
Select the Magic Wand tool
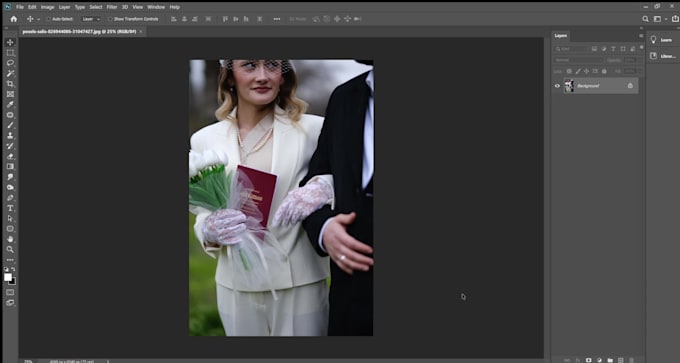[10, 73]
